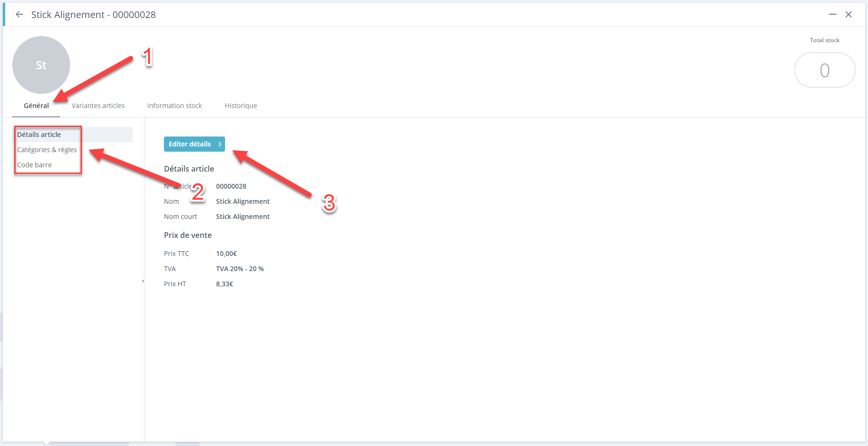Click the article number 00000028 value

(231, 186)
